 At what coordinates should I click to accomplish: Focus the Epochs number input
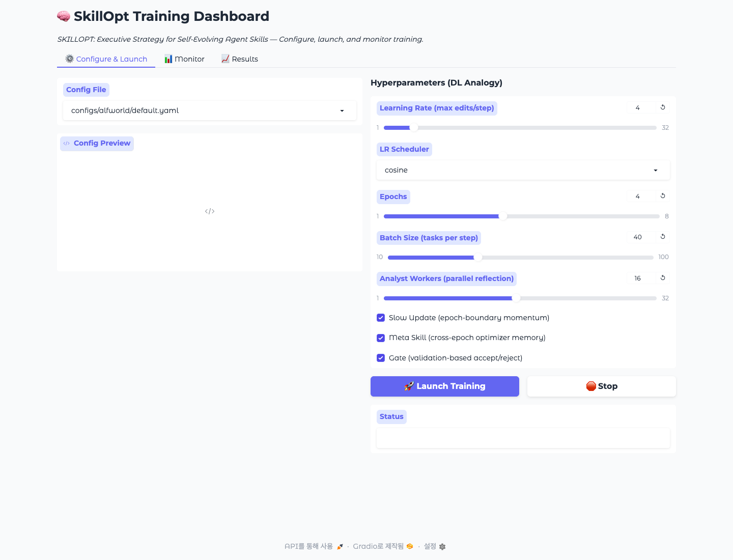642,196
